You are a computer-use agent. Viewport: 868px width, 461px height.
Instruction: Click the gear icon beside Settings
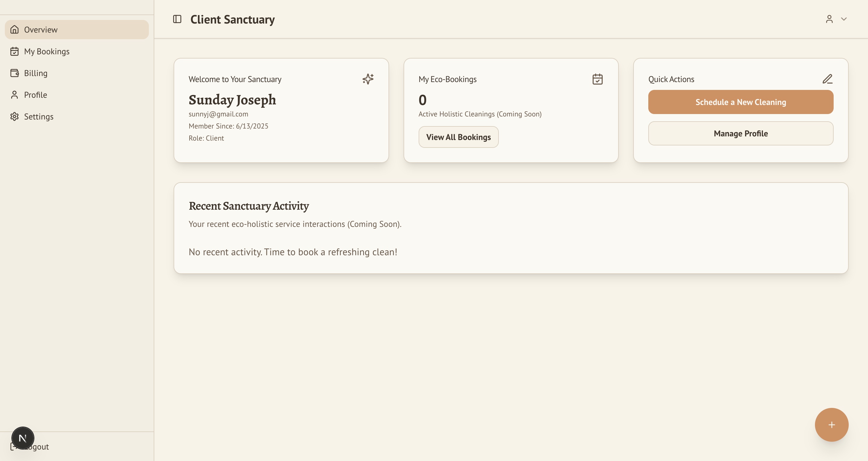[14, 116]
